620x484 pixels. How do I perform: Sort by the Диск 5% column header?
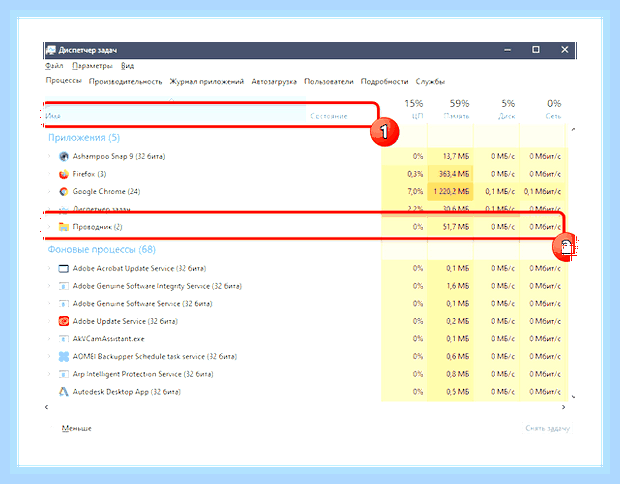[x=507, y=109]
